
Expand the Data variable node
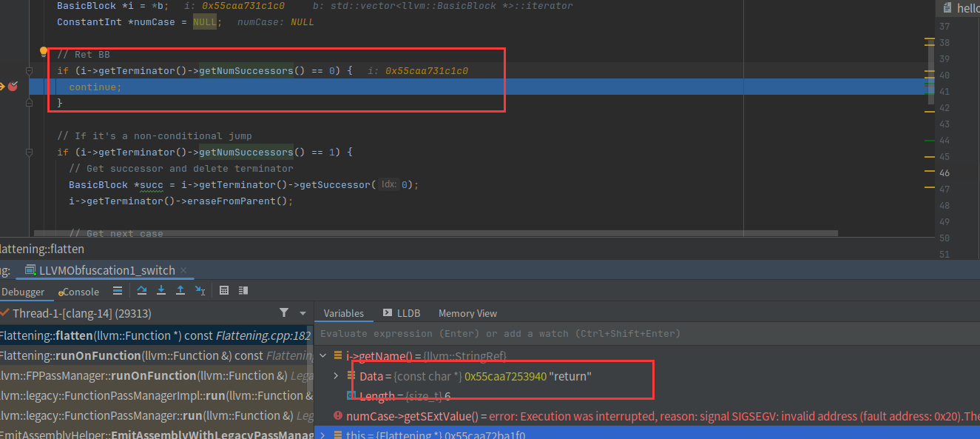[336, 377]
